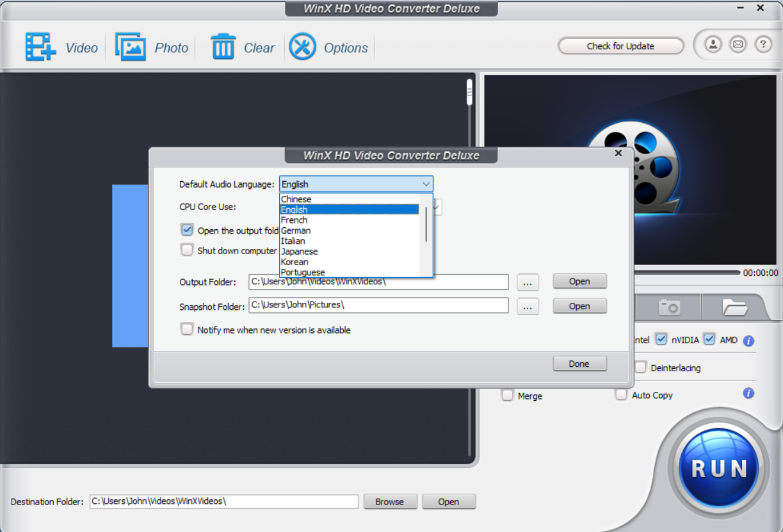Click Open next to Destination Folder

click(x=449, y=501)
